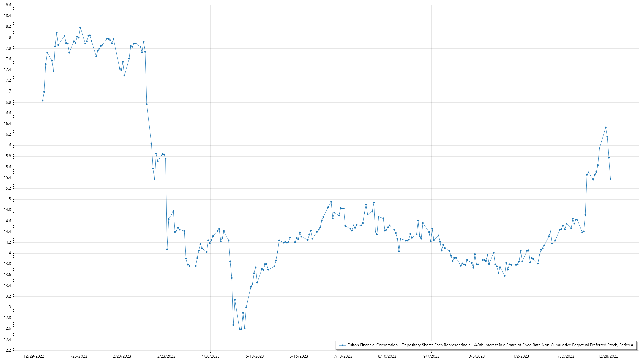Screen dimensions: 644x362
Task: Click the highest data point near 18.2
Action: pyautogui.click(x=80, y=28)
